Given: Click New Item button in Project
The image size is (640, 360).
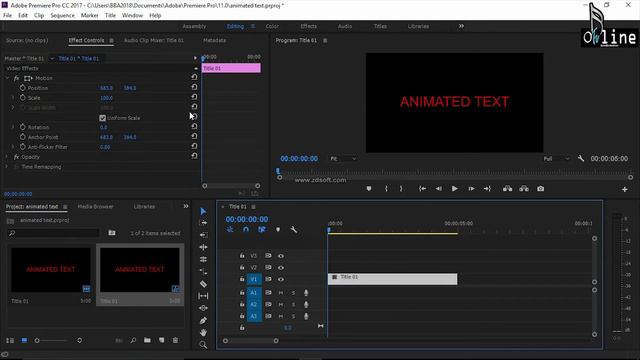Looking at the screenshot, I should tap(162, 340).
